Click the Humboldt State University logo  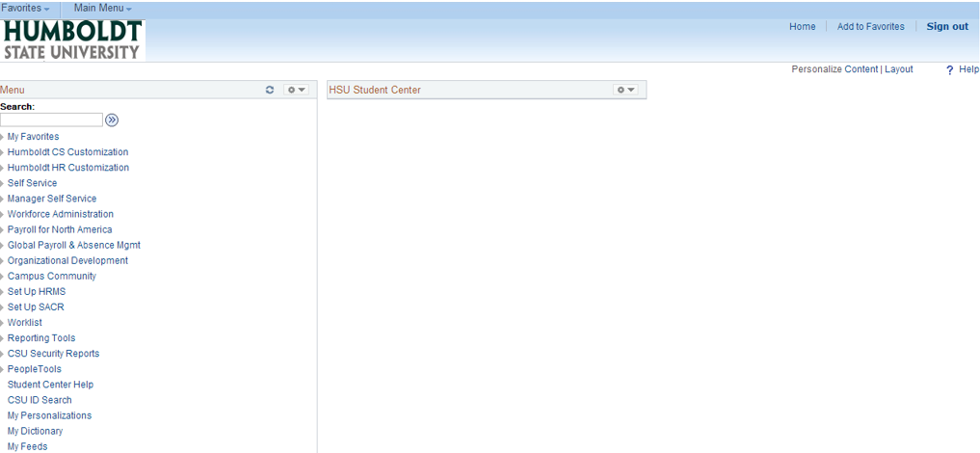pos(73,40)
